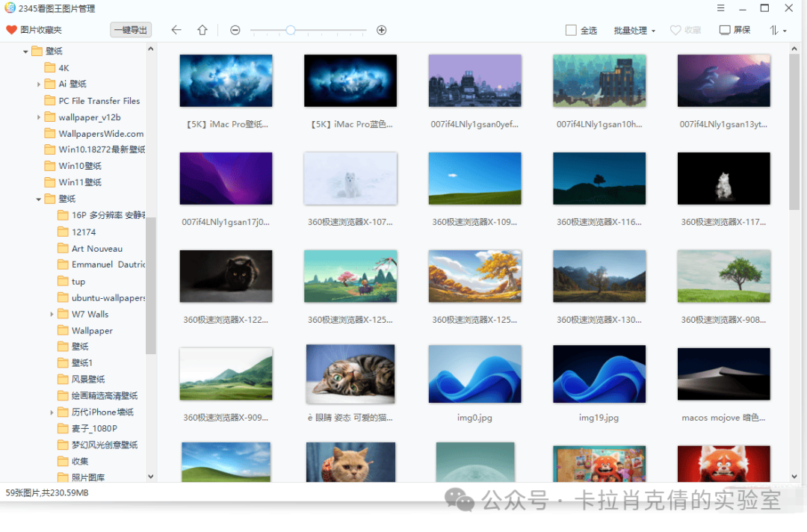Viewport: 807px width, 532px height.
Task: Expand the Ai 壁纸 folder
Action: point(39,84)
